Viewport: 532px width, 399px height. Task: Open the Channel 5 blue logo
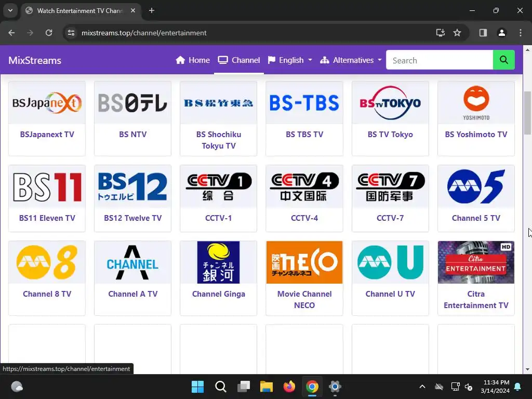476,187
